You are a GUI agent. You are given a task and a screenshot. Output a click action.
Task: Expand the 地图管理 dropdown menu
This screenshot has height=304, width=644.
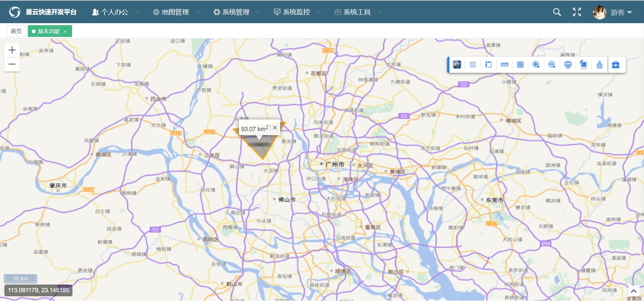[176, 12]
